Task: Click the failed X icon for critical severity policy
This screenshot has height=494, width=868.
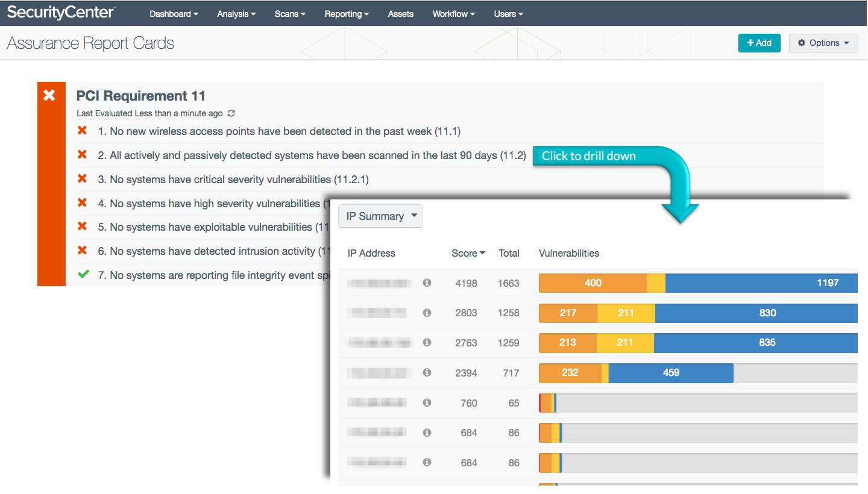Action: [83, 179]
